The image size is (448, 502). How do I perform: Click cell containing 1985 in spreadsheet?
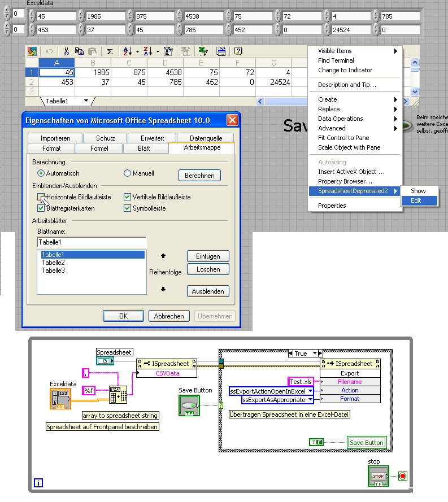(x=93, y=72)
